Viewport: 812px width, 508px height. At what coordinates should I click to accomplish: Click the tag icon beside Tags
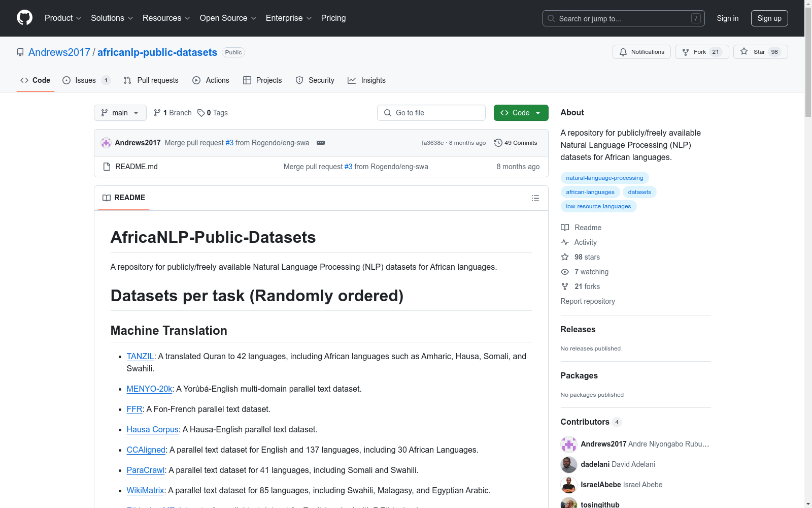coord(201,113)
